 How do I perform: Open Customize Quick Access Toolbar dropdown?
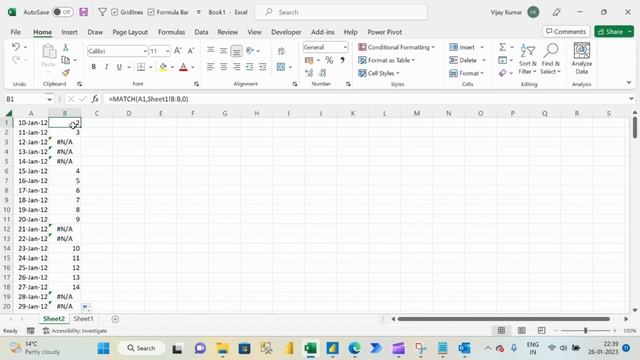[x=199, y=12]
